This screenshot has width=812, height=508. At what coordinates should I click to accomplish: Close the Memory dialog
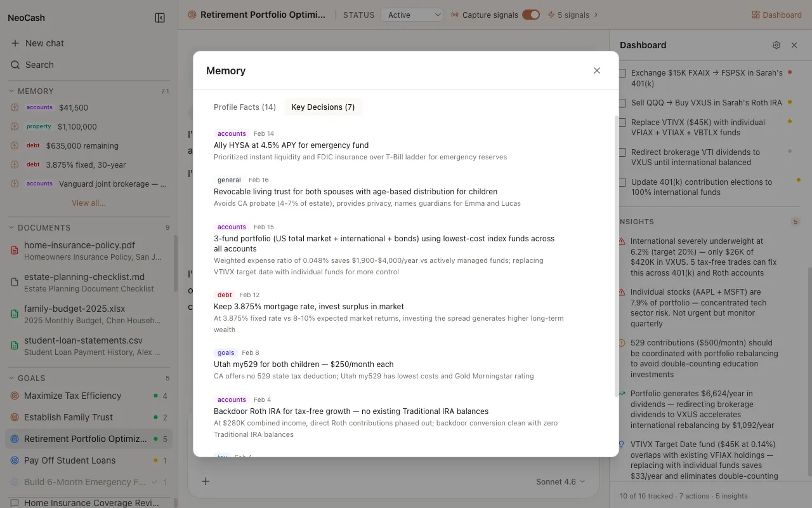(x=596, y=70)
